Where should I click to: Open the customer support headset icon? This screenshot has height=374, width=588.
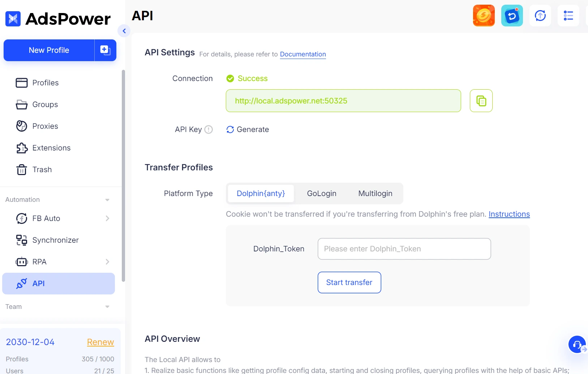(577, 344)
